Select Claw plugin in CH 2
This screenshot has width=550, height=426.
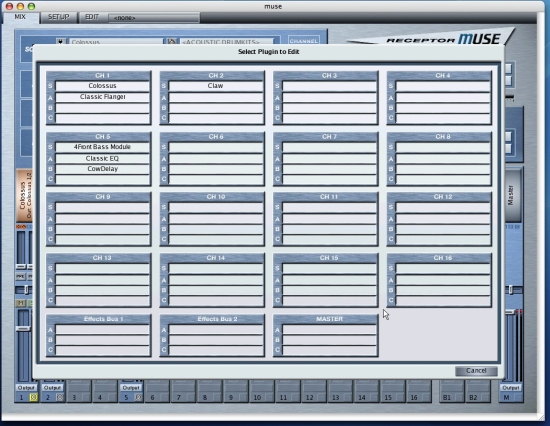click(x=215, y=86)
